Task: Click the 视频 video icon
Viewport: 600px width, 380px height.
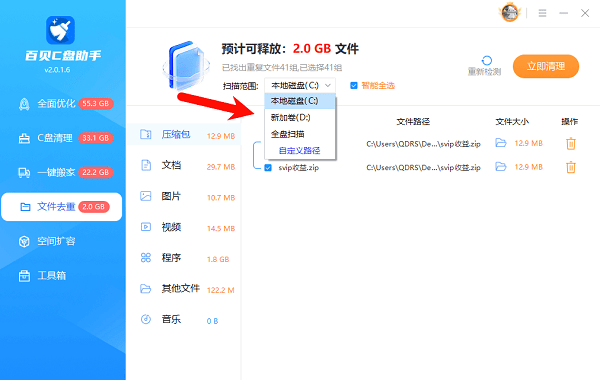Action: pos(146,227)
